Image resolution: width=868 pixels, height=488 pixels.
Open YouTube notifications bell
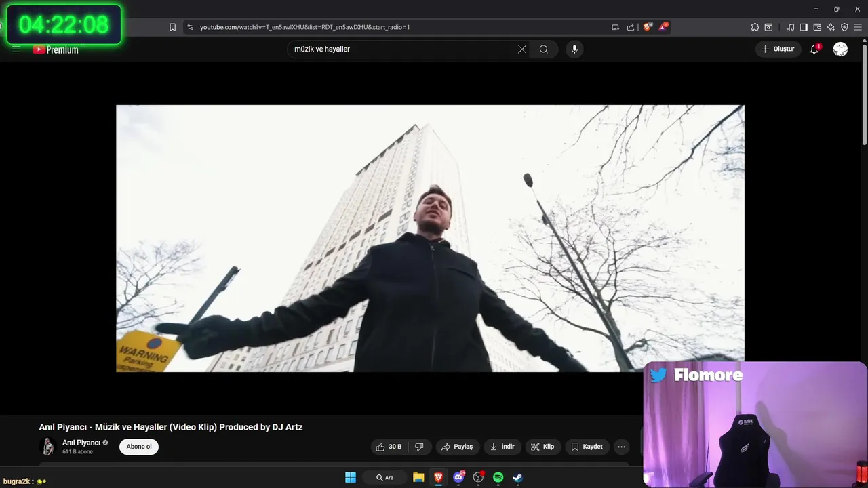814,49
